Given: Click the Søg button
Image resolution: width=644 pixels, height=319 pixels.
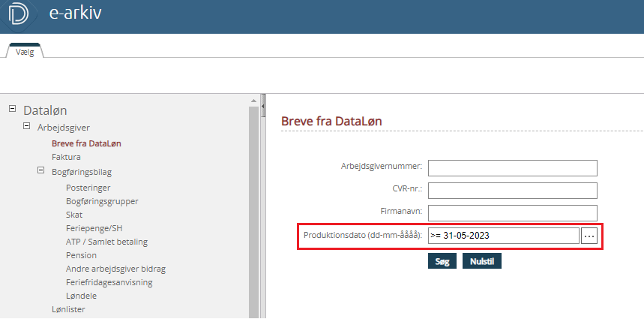Looking at the screenshot, I should point(442,261).
